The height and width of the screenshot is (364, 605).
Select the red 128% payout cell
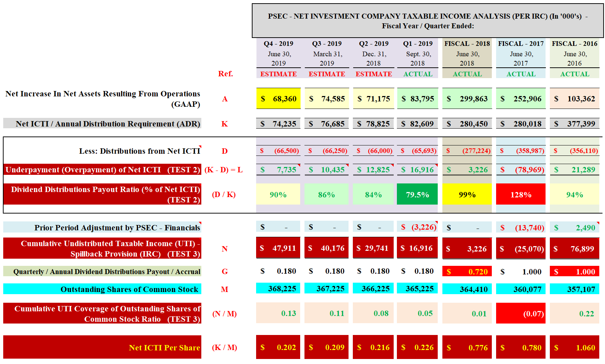[x=521, y=194]
